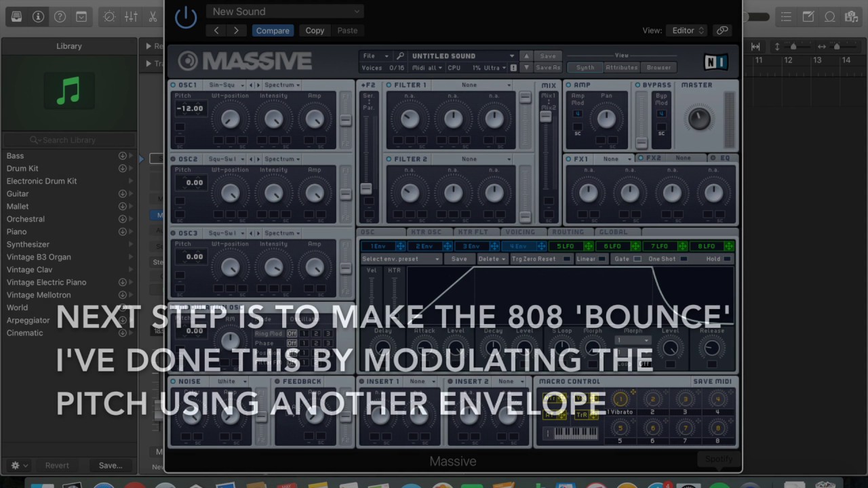Open Massive File menu
This screenshot has height=488, width=868.
(x=376, y=56)
